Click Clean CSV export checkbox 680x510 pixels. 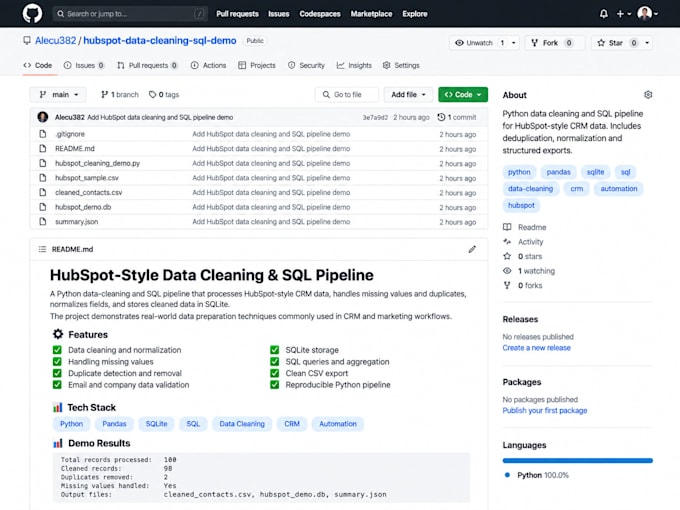275,373
